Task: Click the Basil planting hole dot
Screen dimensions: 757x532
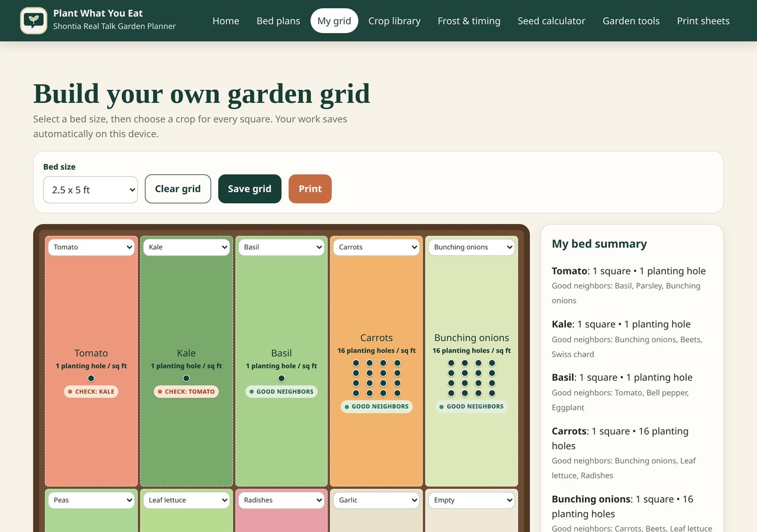Action: coord(282,378)
